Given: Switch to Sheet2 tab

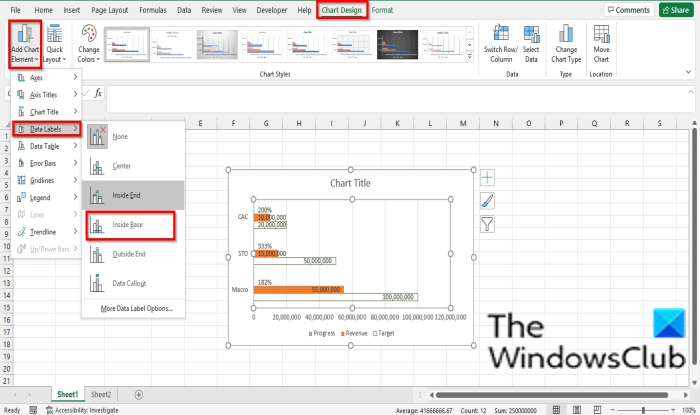Looking at the screenshot, I should click(x=101, y=394).
